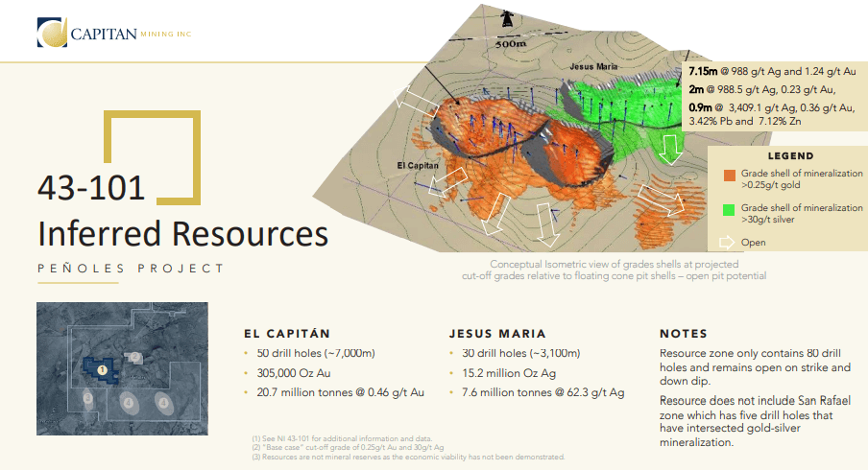
Task: Click the '500m' scale label
Action: (511, 44)
